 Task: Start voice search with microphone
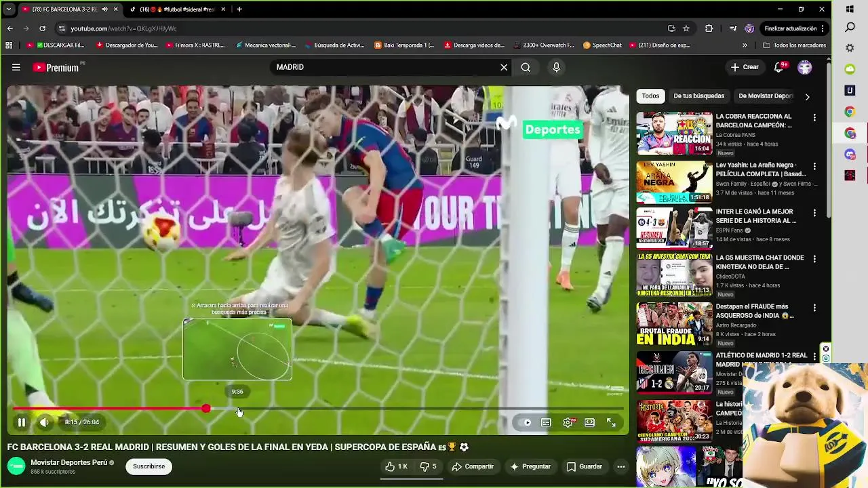click(556, 67)
